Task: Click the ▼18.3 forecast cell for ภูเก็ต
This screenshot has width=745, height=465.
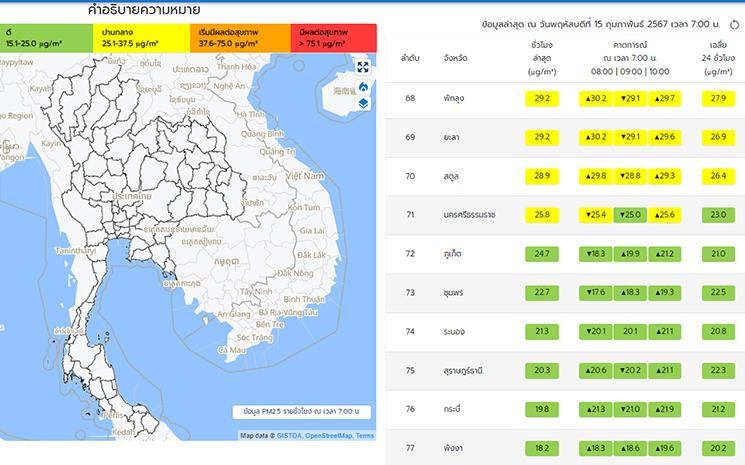Action: pos(596,254)
